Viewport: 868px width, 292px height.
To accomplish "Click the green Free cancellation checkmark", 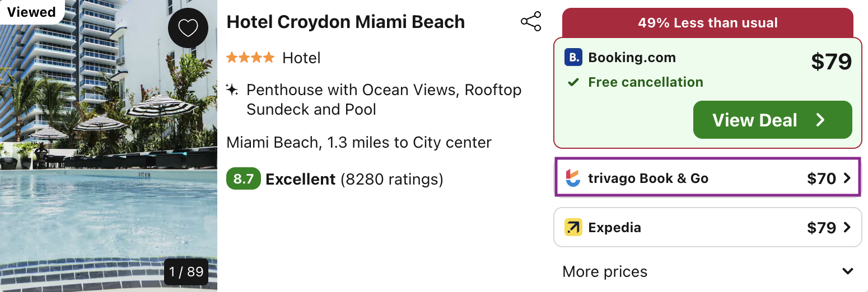I will click(x=573, y=83).
